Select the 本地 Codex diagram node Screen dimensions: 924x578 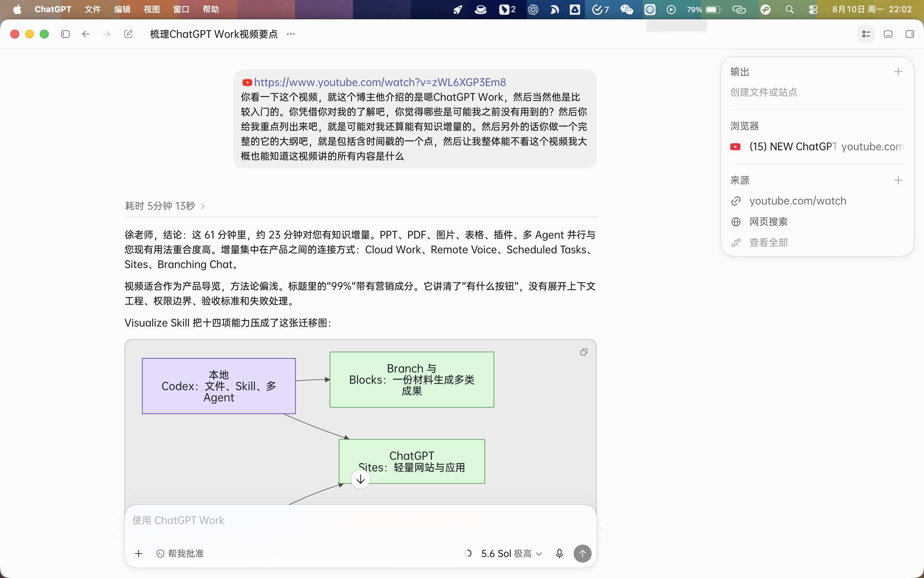[x=219, y=386]
